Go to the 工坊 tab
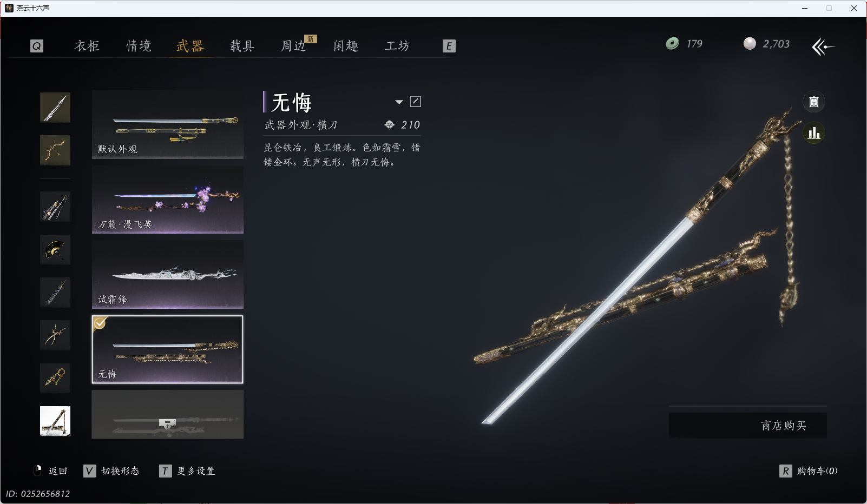Image resolution: width=867 pixels, height=504 pixels. tap(397, 46)
